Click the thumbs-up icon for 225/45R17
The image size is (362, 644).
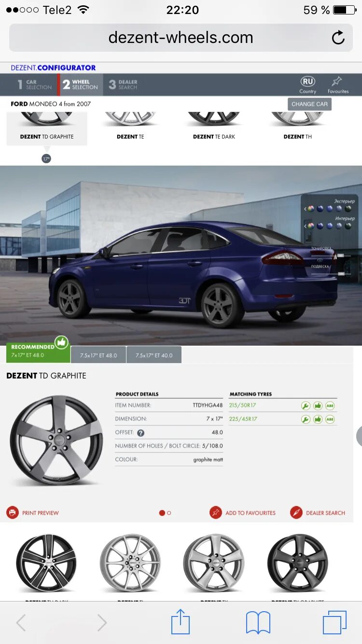[x=318, y=419]
